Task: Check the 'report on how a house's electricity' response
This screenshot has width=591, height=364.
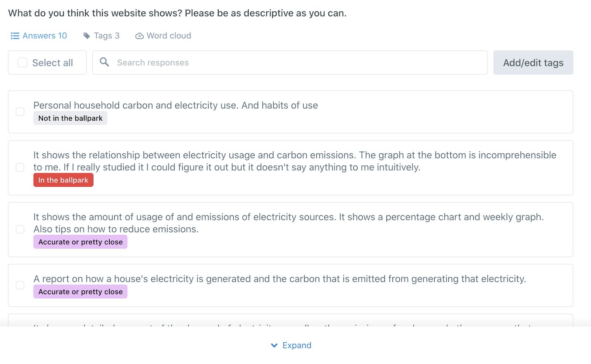Action: pos(20,285)
